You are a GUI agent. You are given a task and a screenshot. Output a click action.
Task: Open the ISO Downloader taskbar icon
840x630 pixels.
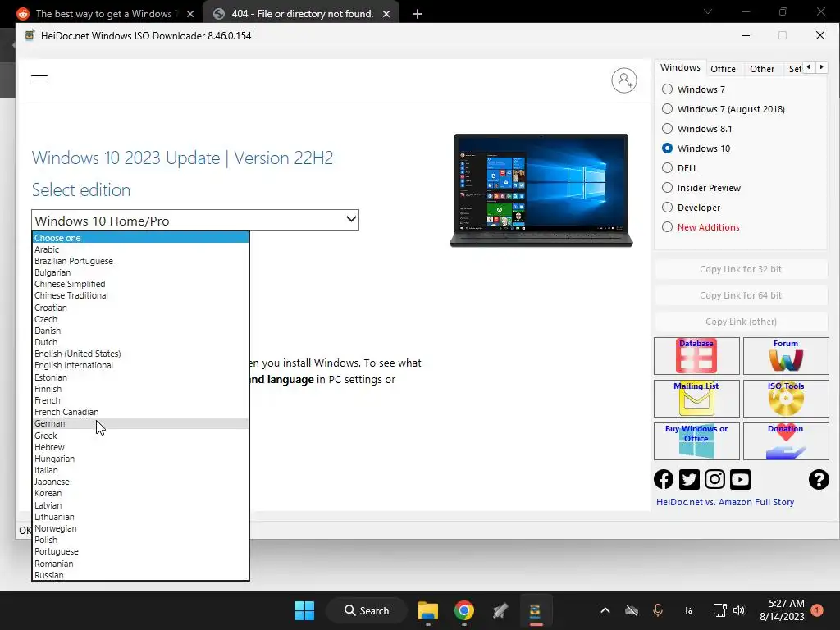535,610
